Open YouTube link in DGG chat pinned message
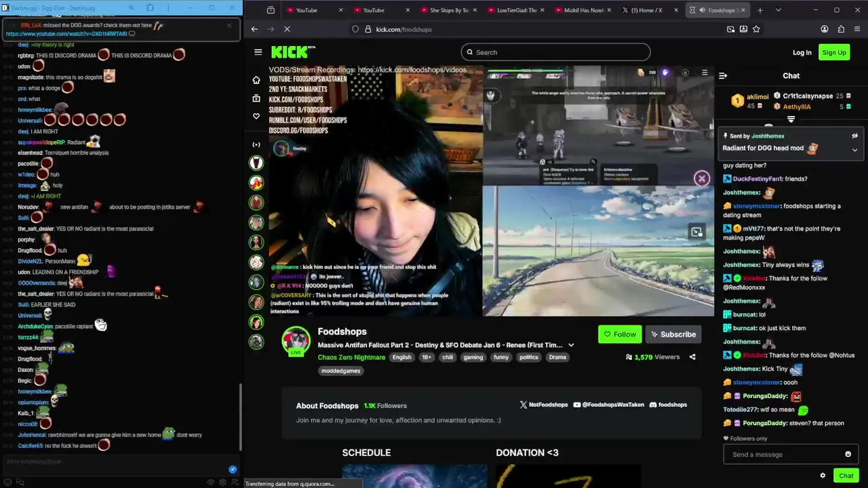 click(66, 34)
